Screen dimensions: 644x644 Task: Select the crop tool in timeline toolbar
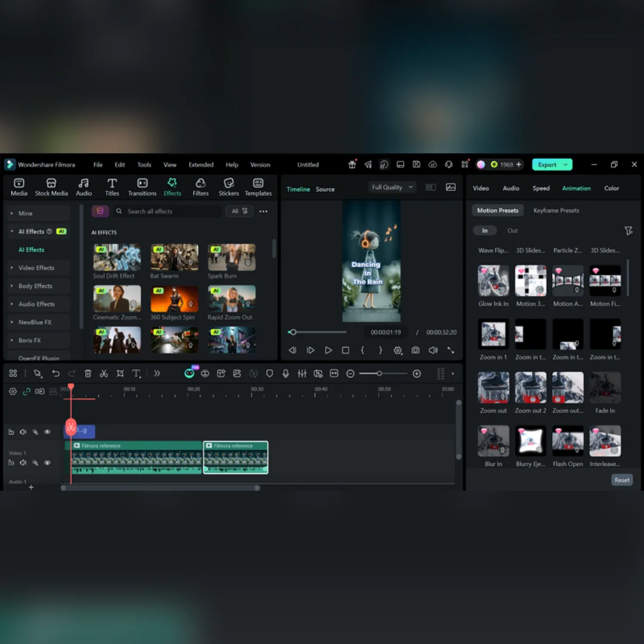[x=120, y=373]
